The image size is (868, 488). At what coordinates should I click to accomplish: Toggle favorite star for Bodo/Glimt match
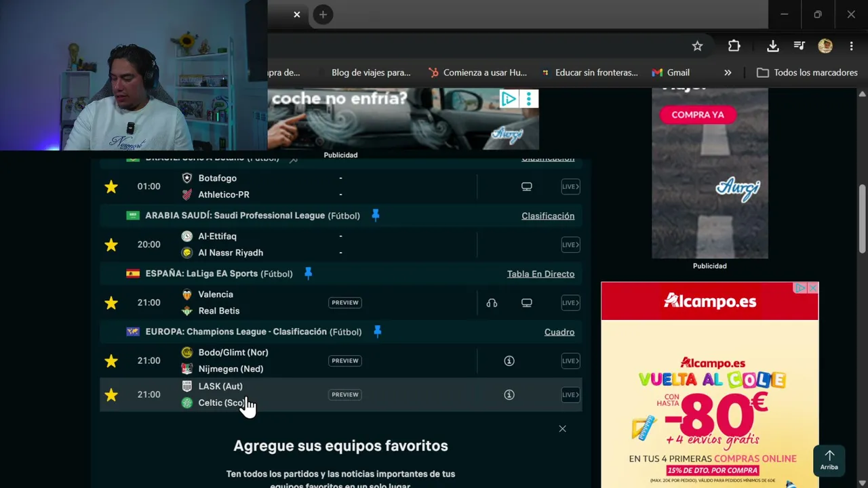[111, 361]
